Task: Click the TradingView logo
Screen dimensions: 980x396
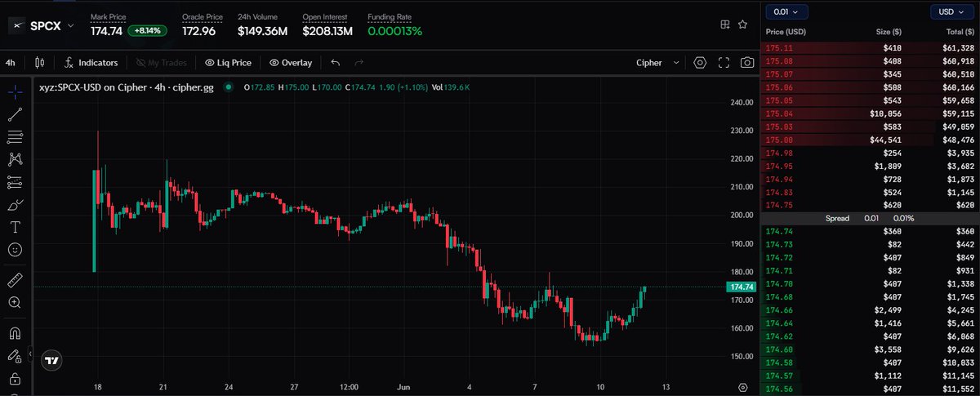Action: (x=51, y=360)
